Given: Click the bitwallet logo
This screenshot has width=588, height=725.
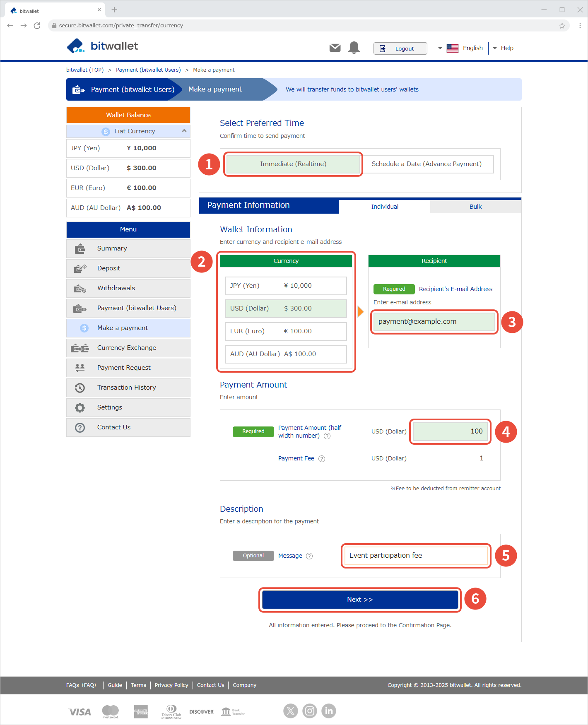Looking at the screenshot, I should click(102, 46).
